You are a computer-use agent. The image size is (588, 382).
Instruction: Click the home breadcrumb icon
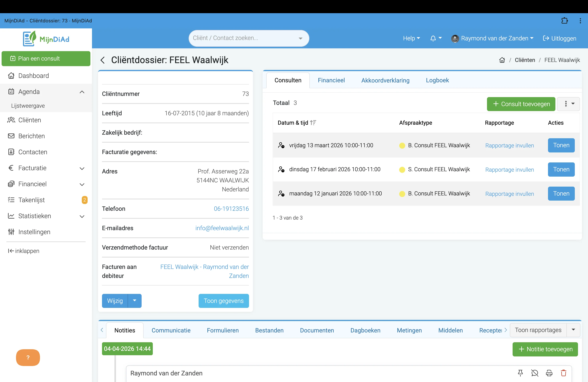[x=502, y=60]
